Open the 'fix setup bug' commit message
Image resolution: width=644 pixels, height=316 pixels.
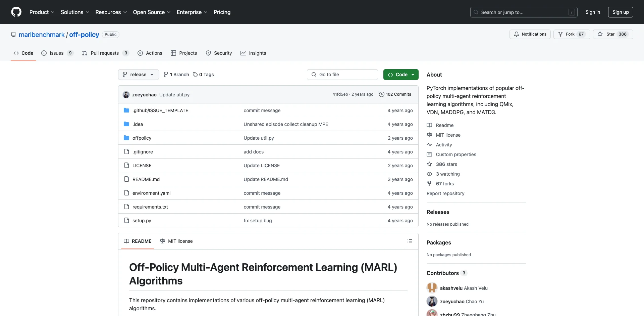[258, 221]
